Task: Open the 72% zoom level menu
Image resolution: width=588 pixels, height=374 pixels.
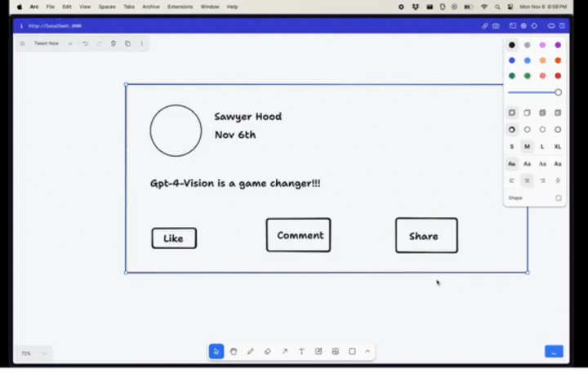Action: tap(33, 353)
